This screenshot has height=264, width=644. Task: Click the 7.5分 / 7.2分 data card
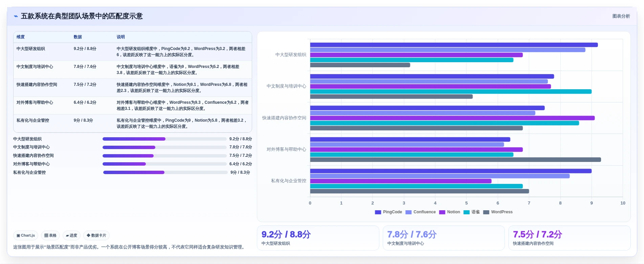coord(569,238)
